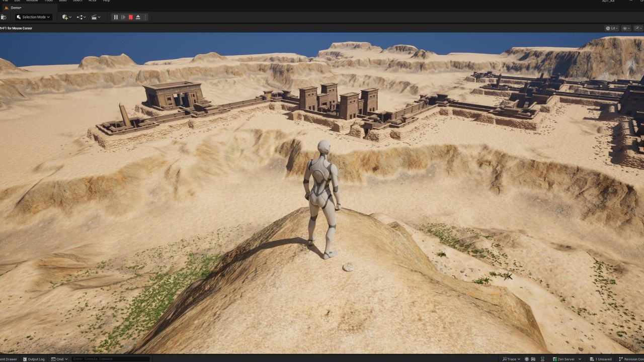Image resolution: width=644 pixels, height=362 pixels.
Task: Open the Blueprints toolbar dropdown
Action: (x=81, y=17)
